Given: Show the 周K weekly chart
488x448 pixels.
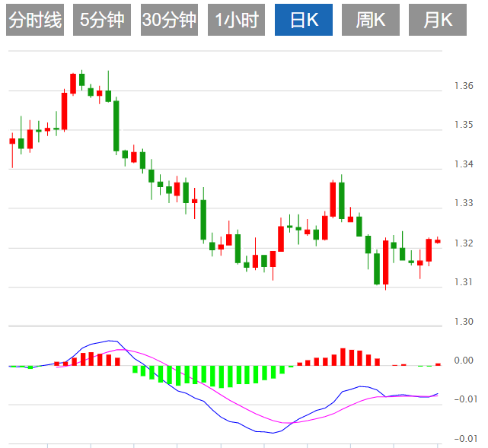Looking at the screenshot, I should (x=370, y=21).
